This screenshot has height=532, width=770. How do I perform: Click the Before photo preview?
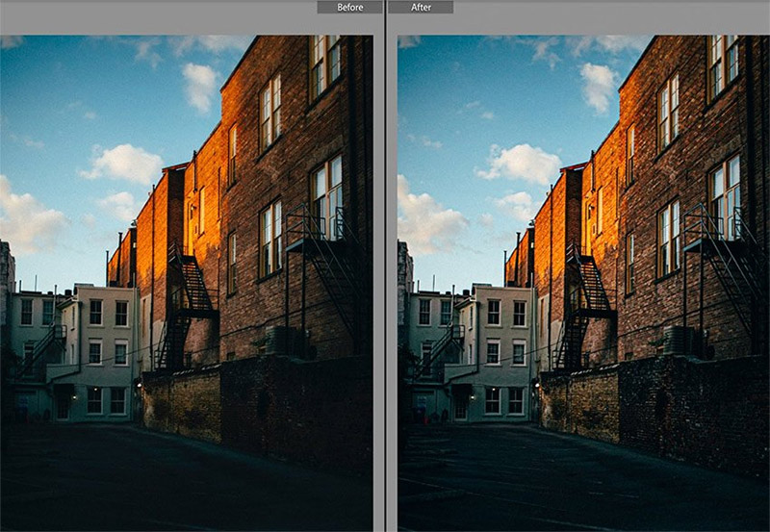[x=187, y=283]
